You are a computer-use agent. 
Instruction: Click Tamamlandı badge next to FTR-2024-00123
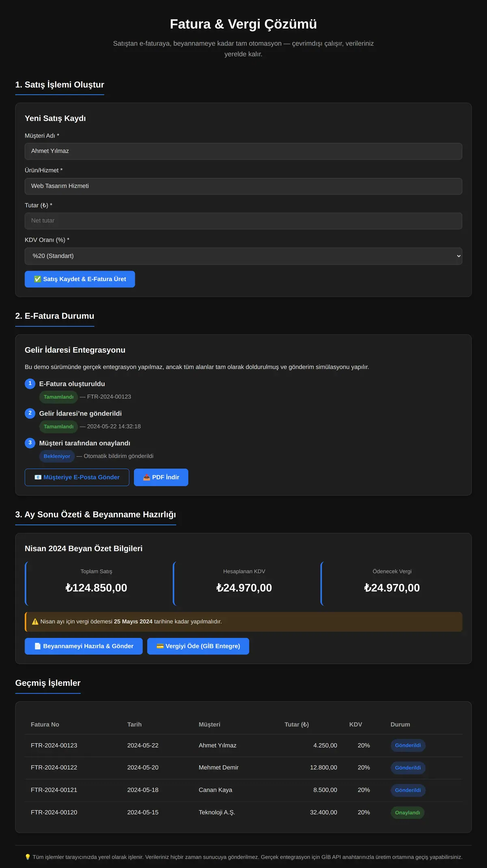pos(58,397)
